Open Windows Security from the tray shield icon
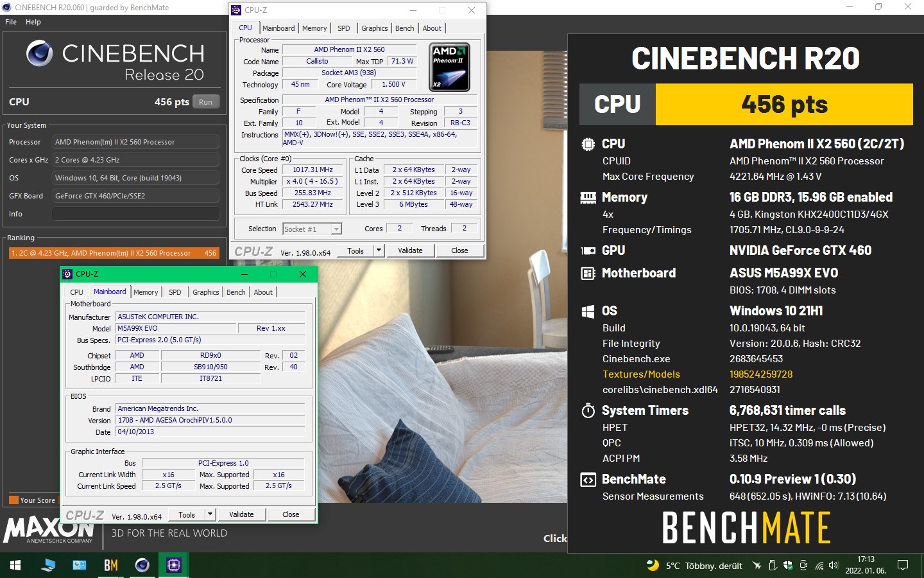 click(x=788, y=566)
